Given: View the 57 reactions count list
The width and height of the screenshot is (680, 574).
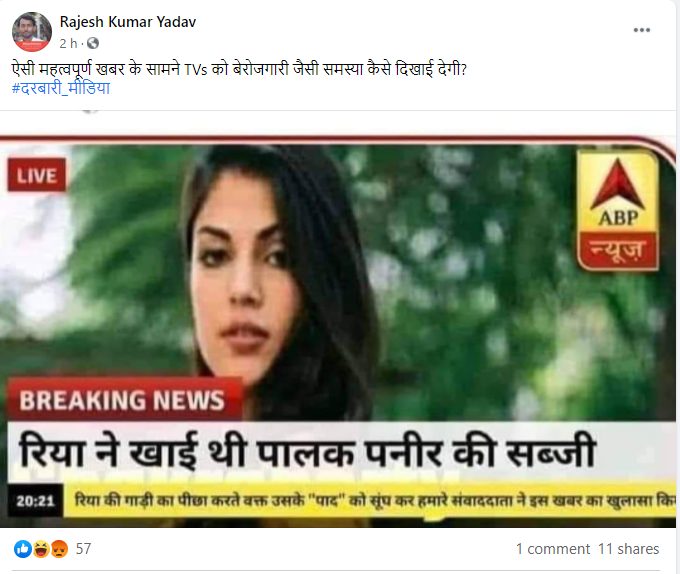Looking at the screenshot, I should coord(83,549).
